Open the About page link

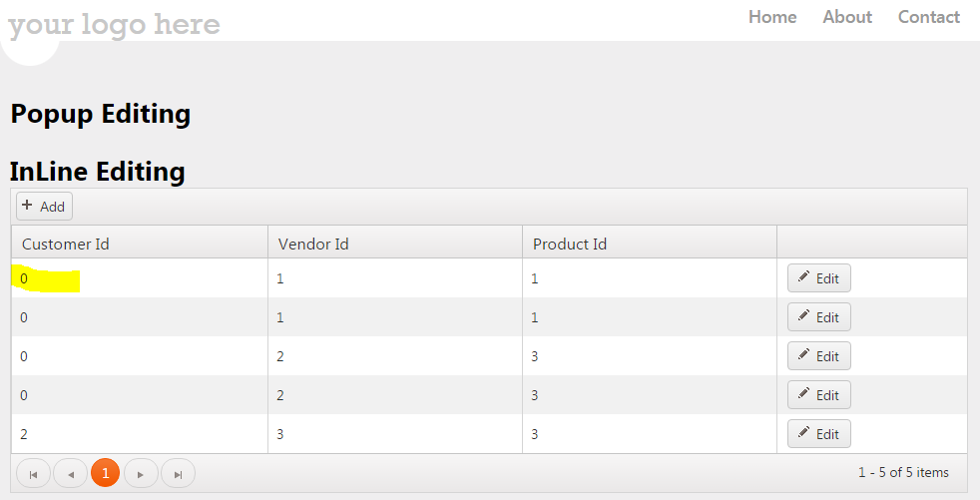[847, 17]
